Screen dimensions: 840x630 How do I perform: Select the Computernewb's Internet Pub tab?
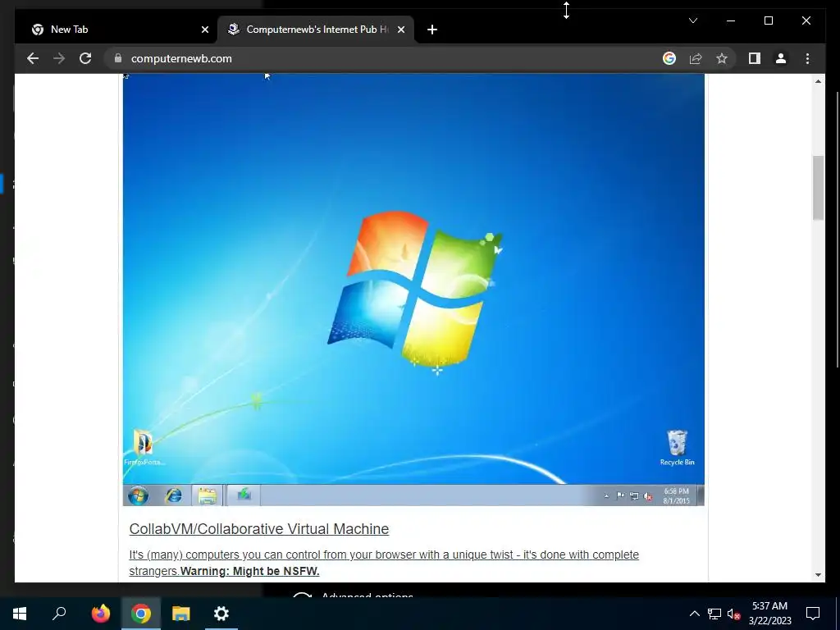(316, 30)
